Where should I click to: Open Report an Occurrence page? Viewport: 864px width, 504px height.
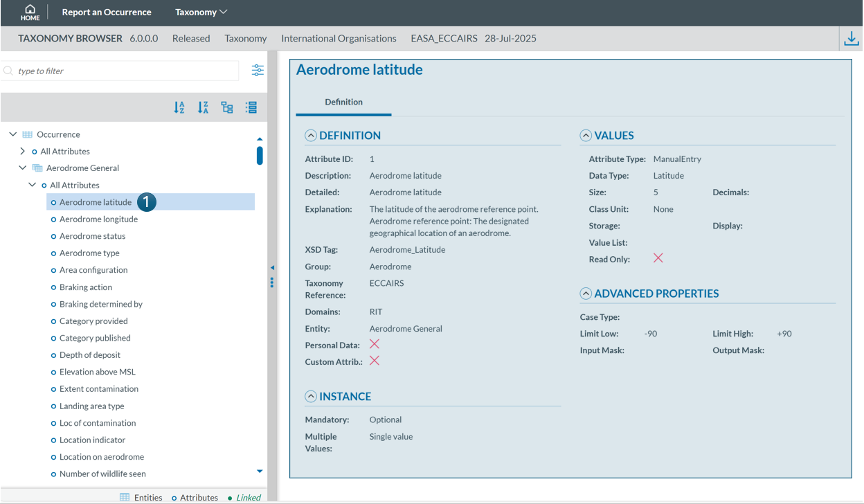pos(107,12)
